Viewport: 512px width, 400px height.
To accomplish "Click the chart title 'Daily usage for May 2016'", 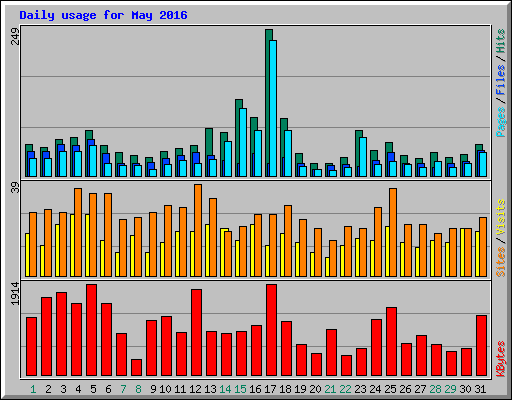I will pos(103,15).
